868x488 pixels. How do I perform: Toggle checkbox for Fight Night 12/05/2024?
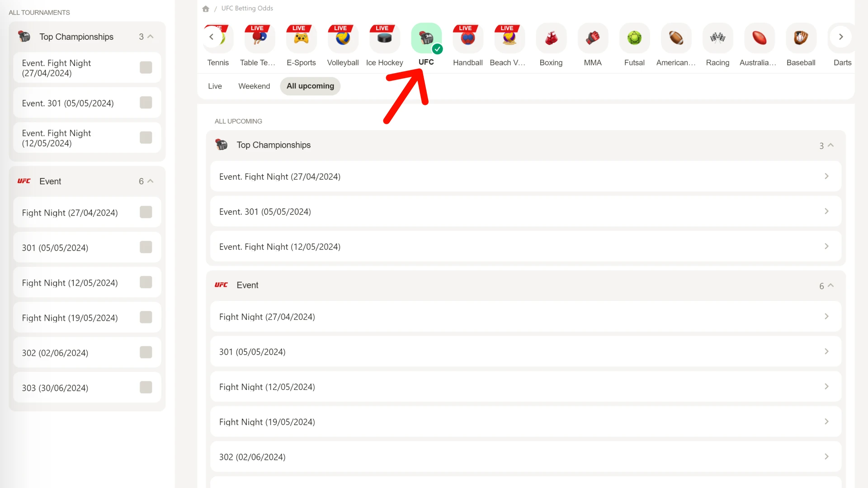146,282
